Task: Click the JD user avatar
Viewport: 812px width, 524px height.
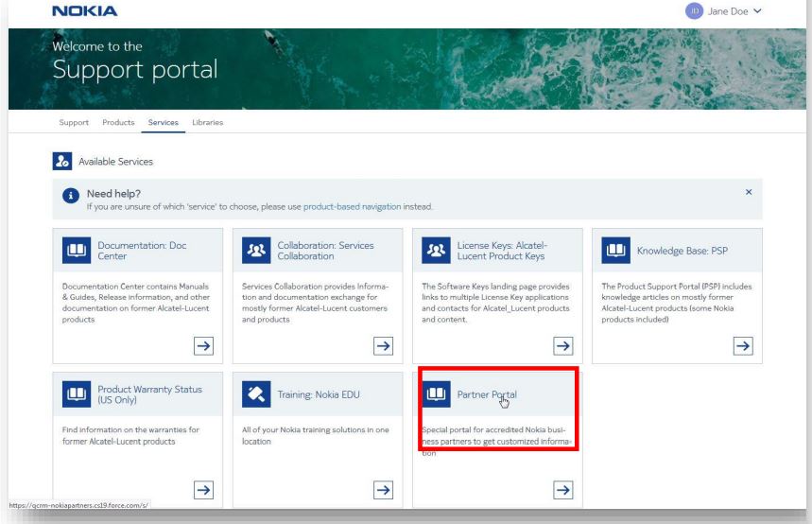Action: pyautogui.click(x=694, y=10)
